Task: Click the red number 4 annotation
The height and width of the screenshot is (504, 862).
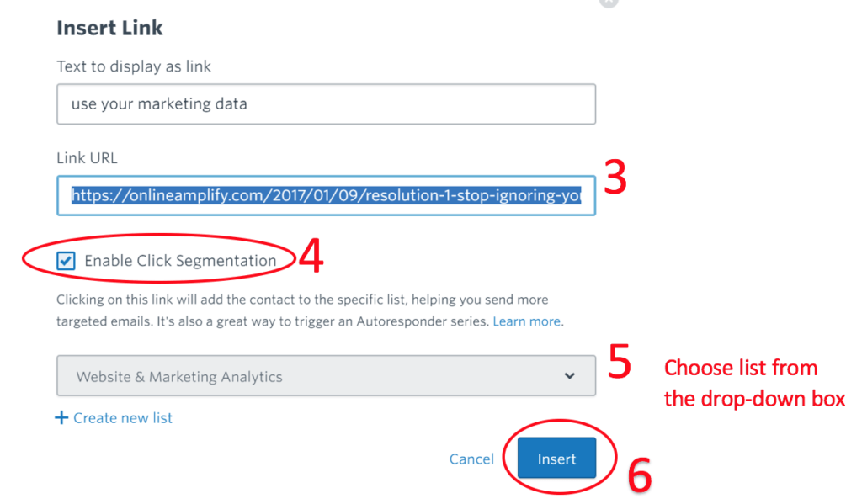Action: (x=311, y=258)
